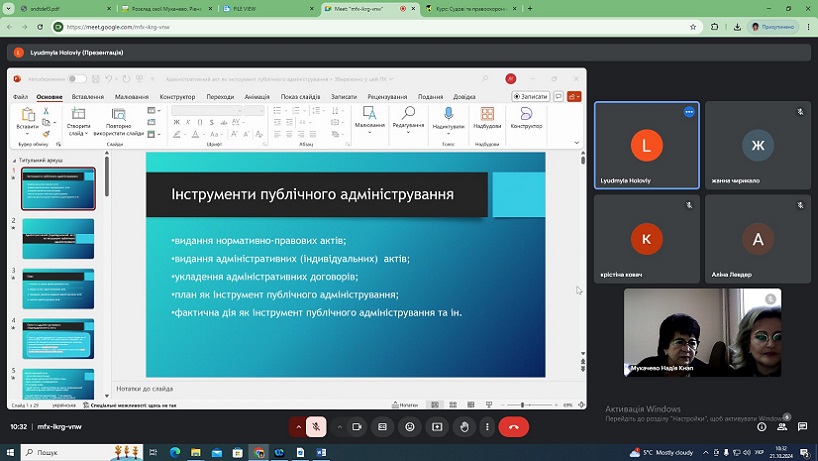Open the Meet chat panel
Screen dimensions: 818x461
802,427
